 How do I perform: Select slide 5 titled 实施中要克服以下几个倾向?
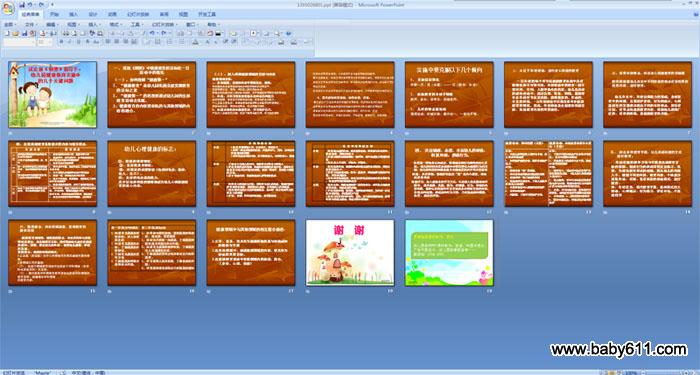point(449,95)
